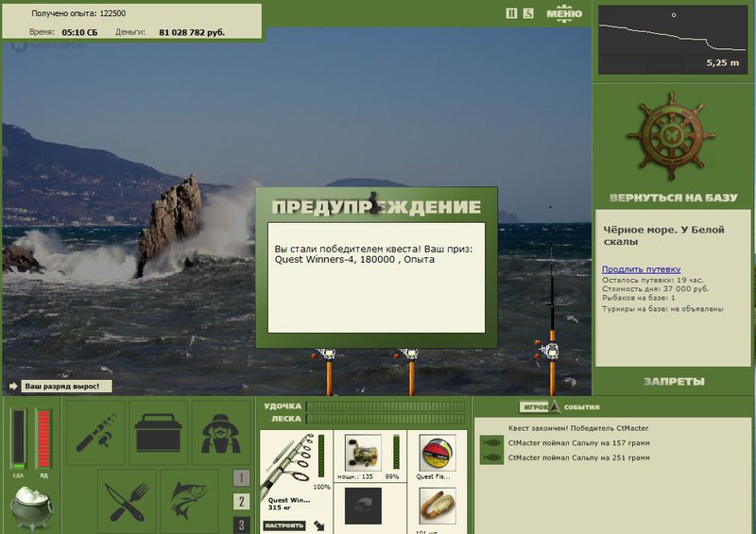This screenshot has width=756, height=534.
Task: Switch to the СОБЫТИЯ tab
Action: (x=581, y=407)
